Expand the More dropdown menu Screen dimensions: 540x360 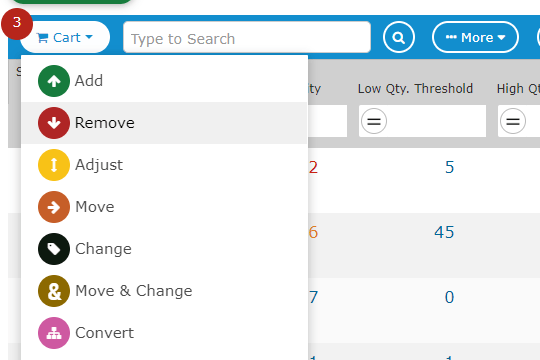tap(475, 37)
